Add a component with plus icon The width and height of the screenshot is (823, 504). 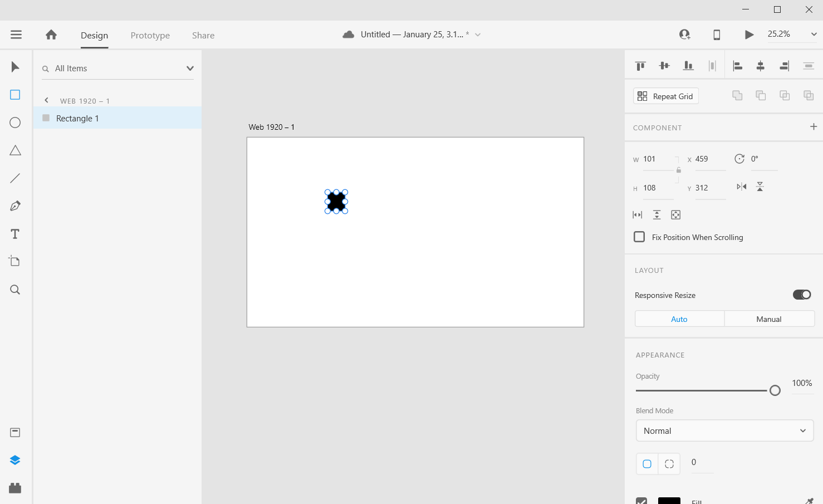[x=814, y=126]
